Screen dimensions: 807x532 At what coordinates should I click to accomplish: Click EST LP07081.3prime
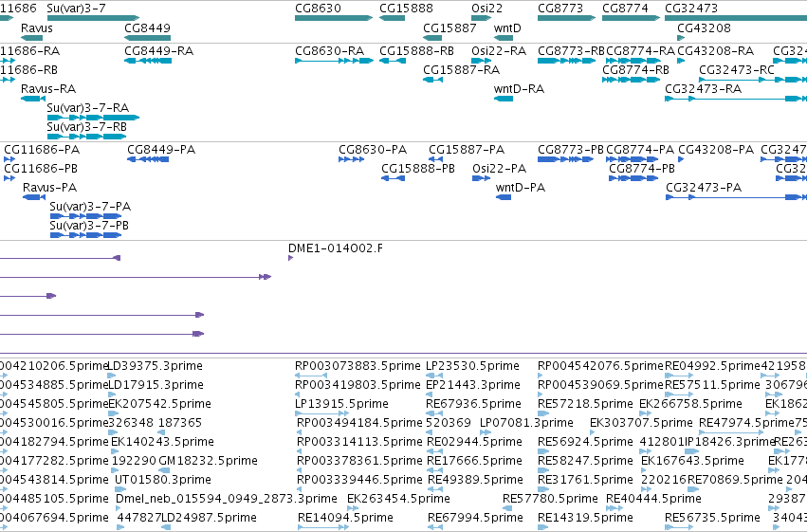click(x=526, y=423)
